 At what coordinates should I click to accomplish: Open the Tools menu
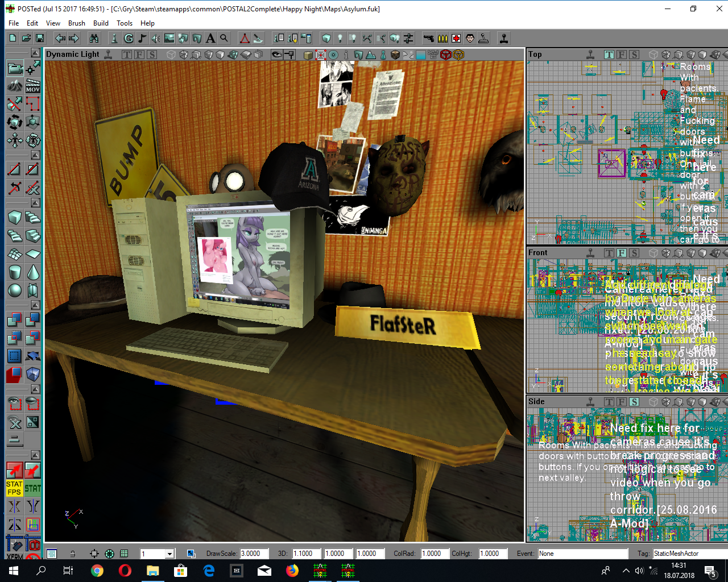(x=125, y=23)
